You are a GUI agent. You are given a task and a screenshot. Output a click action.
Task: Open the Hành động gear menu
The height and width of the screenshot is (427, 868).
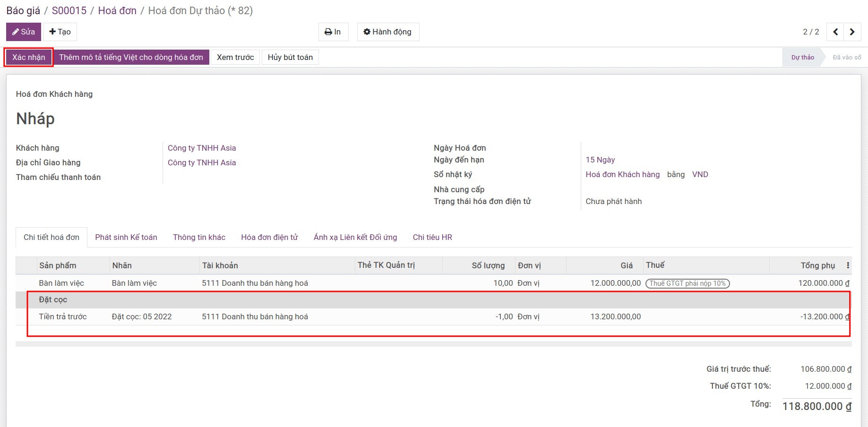(388, 32)
